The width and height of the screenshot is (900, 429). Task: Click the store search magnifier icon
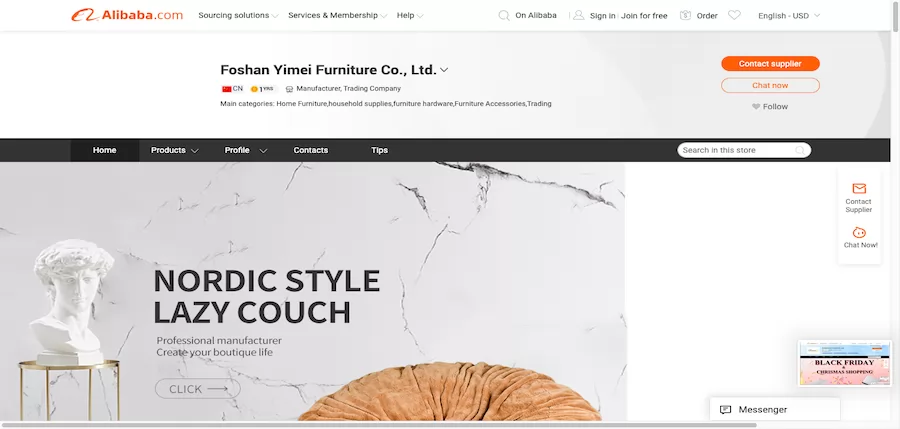click(800, 150)
